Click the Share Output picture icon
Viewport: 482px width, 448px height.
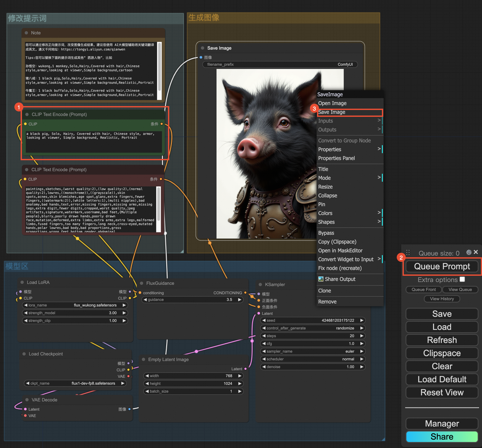(321, 279)
